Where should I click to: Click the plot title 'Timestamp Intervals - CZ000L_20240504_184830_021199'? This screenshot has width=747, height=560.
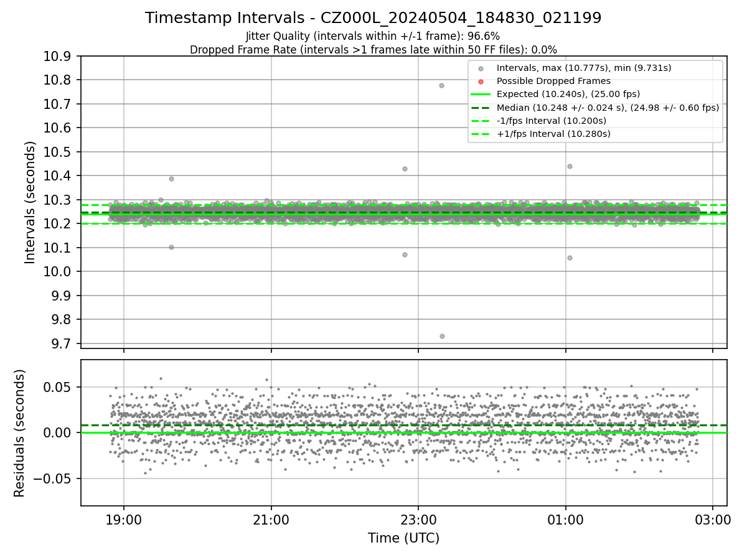coord(374,18)
